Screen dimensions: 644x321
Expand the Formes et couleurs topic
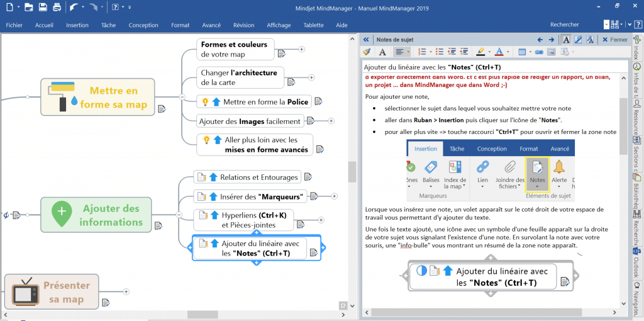tap(301, 49)
